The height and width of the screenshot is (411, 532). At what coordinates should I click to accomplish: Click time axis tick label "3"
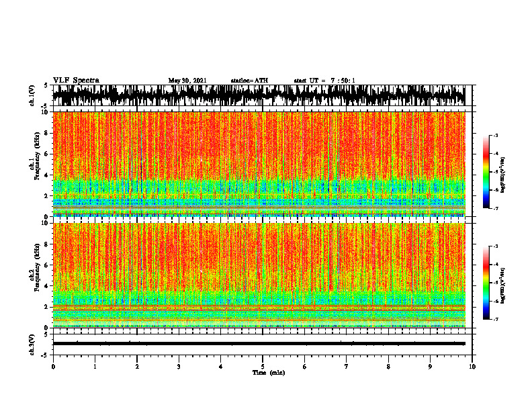tap(179, 367)
